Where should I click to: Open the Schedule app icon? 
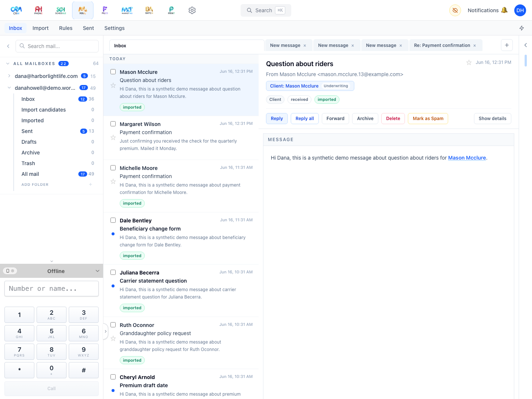pyautogui.click(x=61, y=10)
